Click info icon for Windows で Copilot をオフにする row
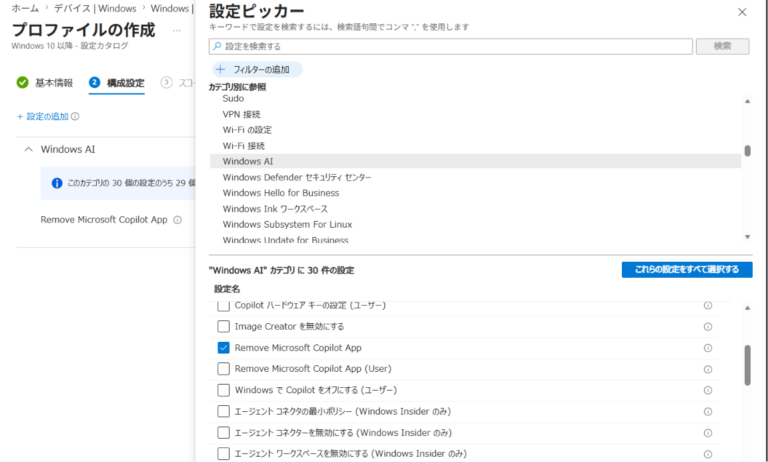768x462 pixels. (x=708, y=390)
